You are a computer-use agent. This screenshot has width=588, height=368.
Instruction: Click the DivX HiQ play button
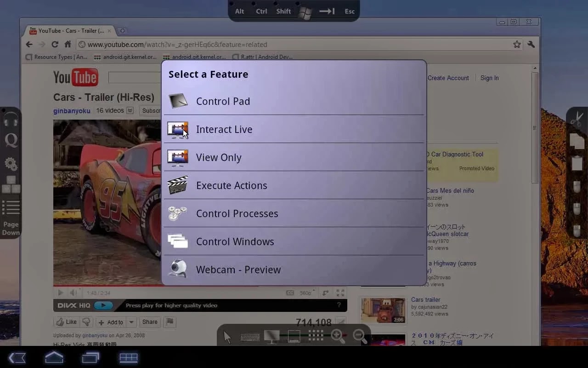point(103,305)
